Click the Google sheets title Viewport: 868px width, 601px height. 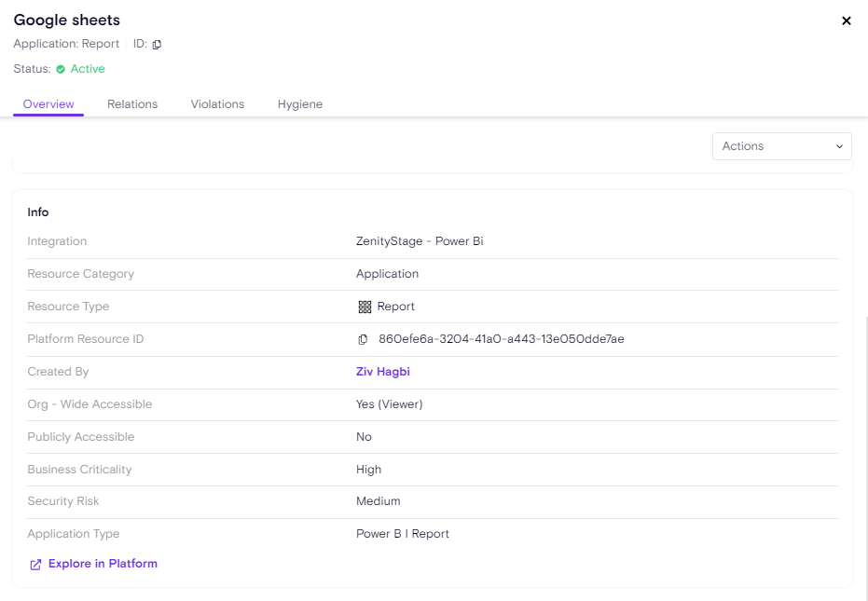click(66, 20)
